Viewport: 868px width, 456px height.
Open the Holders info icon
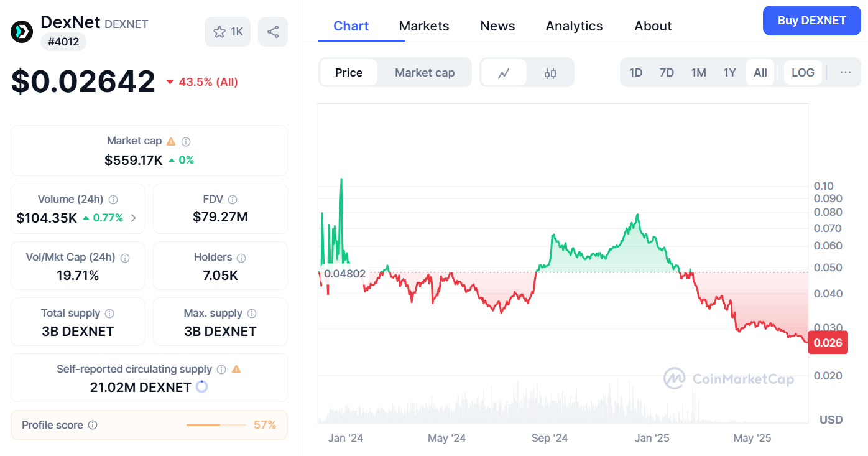pos(241,258)
